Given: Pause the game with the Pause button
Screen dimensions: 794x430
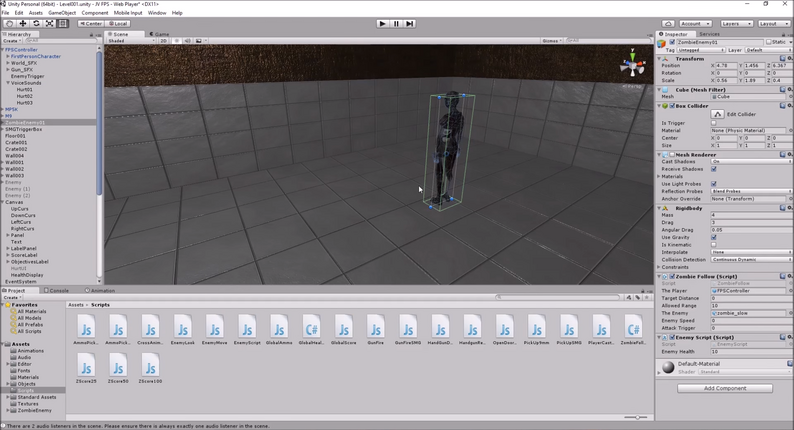Looking at the screenshot, I should (x=396, y=23).
